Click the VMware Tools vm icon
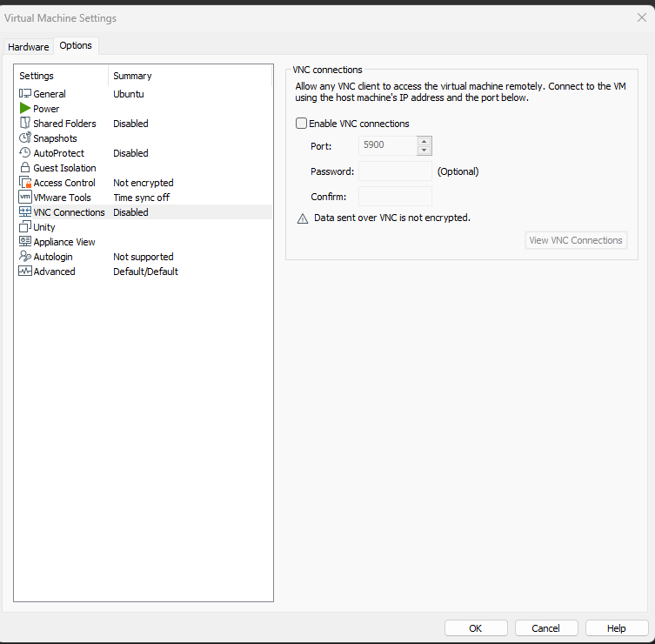 click(25, 197)
